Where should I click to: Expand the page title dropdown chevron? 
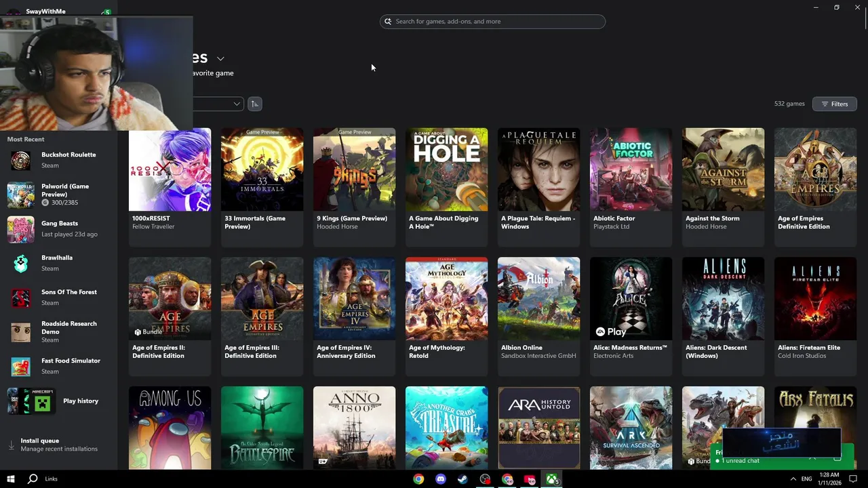[x=220, y=59]
